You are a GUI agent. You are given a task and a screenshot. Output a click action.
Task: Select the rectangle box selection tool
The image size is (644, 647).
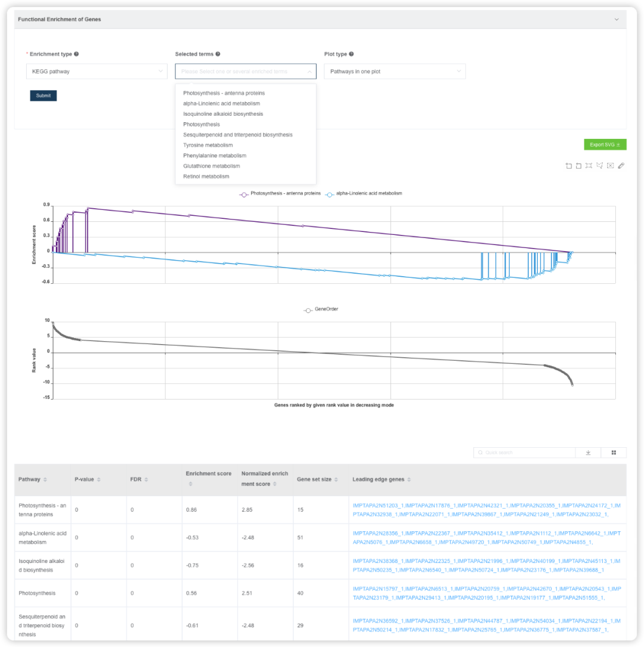point(589,166)
